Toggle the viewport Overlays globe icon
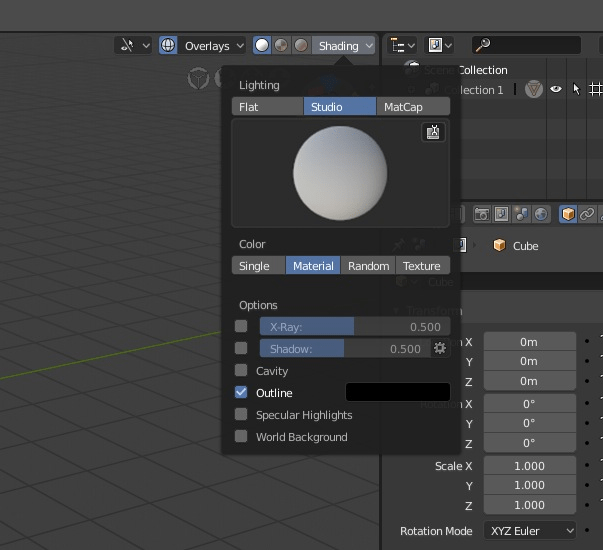The width and height of the screenshot is (603, 550). coord(168,45)
